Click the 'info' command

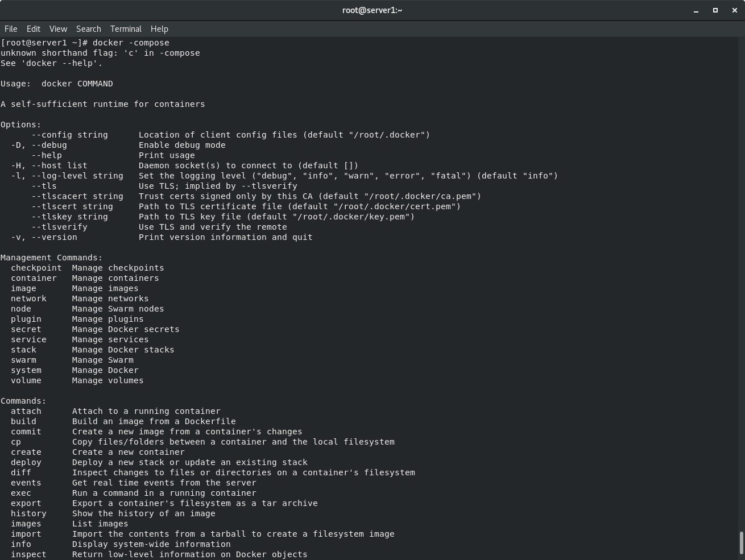(21, 544)
